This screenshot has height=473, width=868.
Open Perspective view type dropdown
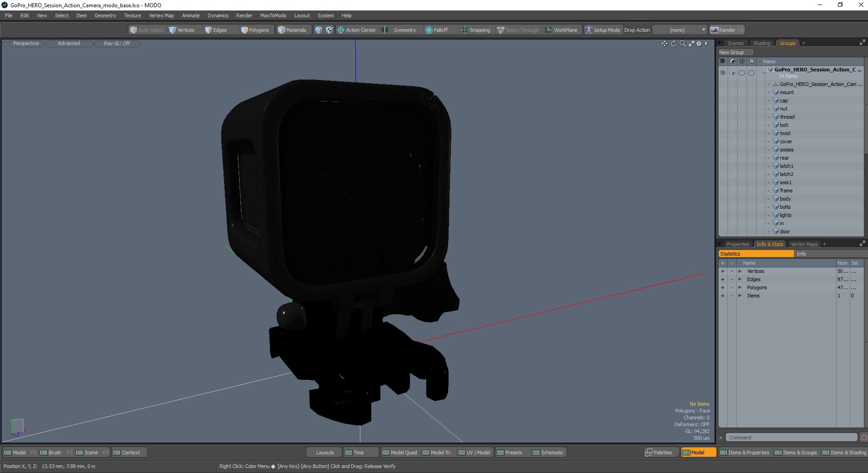tap(26, 44)
